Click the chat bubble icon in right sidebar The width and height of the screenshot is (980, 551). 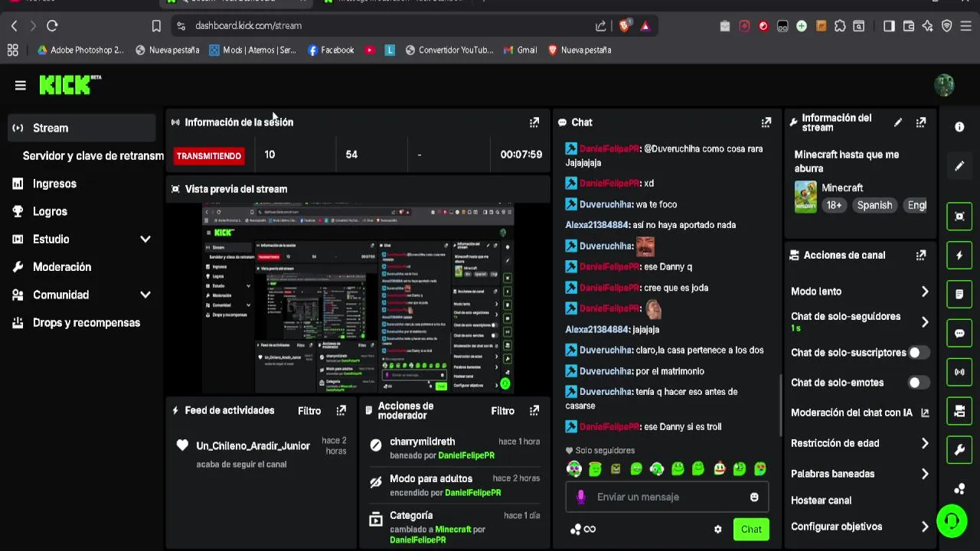pos(959,333)
